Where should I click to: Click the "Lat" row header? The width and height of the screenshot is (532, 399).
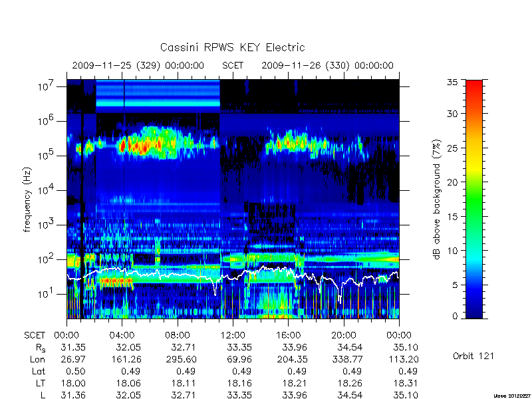pyautogui.click(x=39, y=371)
